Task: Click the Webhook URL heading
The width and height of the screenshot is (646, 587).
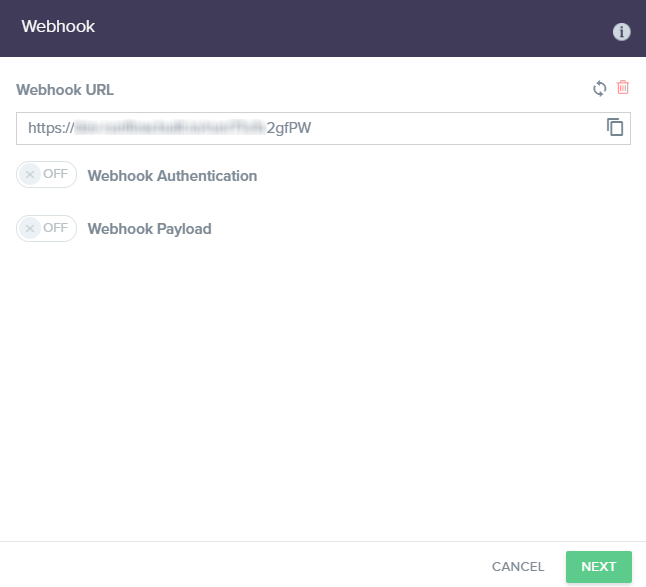Action: (65, 90)
